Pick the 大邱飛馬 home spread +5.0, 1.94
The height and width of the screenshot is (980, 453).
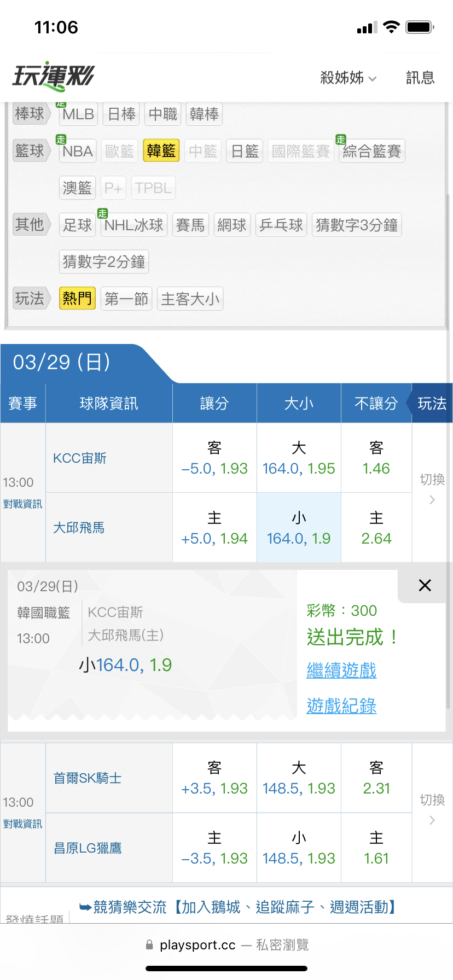(214, 528)
